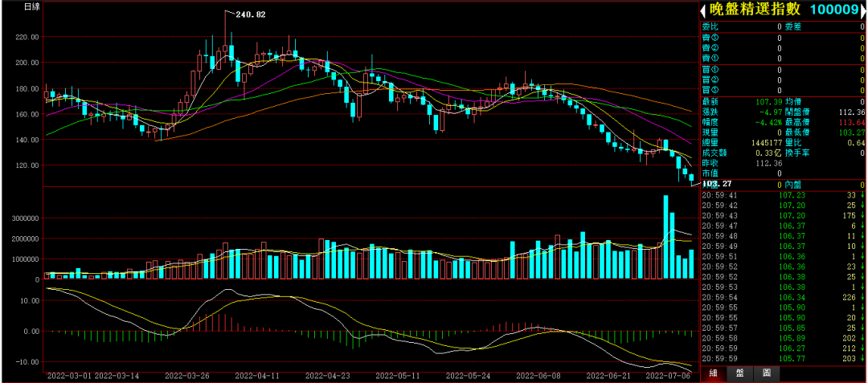868x383 pixels.
Task: Click the 賣① order row label
Action: 710,59
